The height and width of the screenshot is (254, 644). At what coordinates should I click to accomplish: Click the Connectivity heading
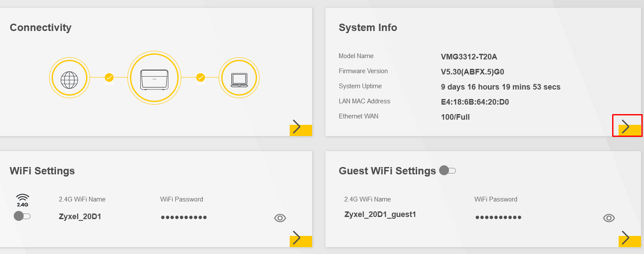(x=40, y=28)
